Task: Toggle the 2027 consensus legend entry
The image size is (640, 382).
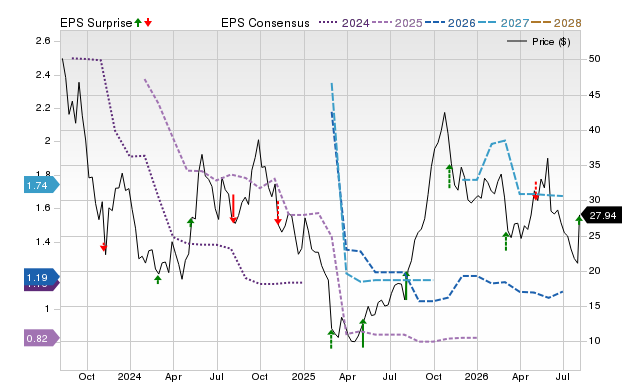Action: pos(504,23)
